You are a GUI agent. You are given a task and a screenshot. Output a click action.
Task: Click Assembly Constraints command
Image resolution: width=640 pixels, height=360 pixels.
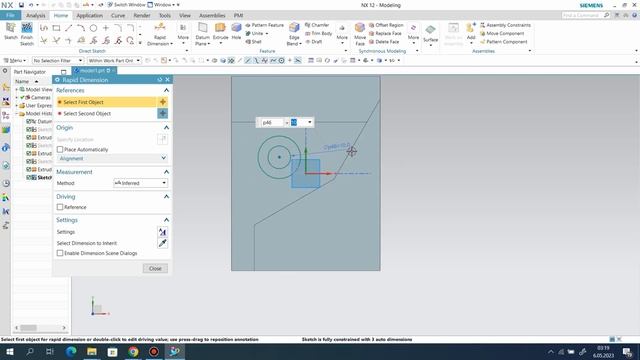pos(505,25)
